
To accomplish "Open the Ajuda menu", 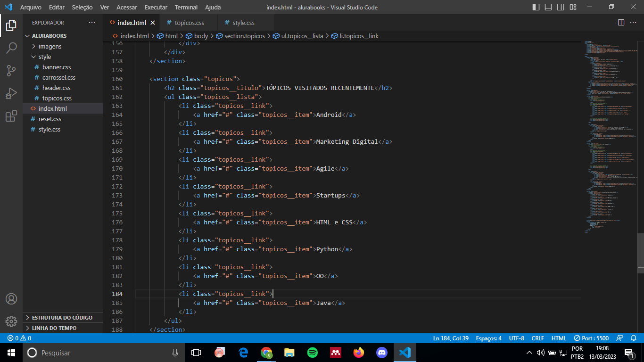I will tap(213, 7).
